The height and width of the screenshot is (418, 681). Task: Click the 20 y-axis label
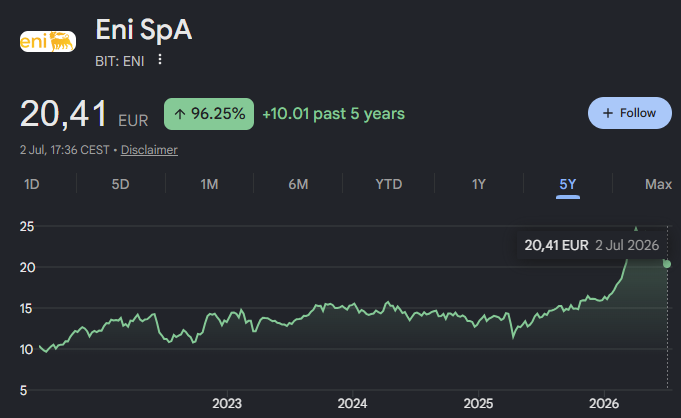27,267
